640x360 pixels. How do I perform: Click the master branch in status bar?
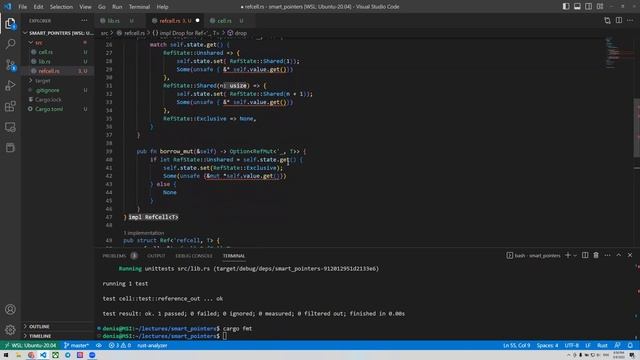point(77,345)
